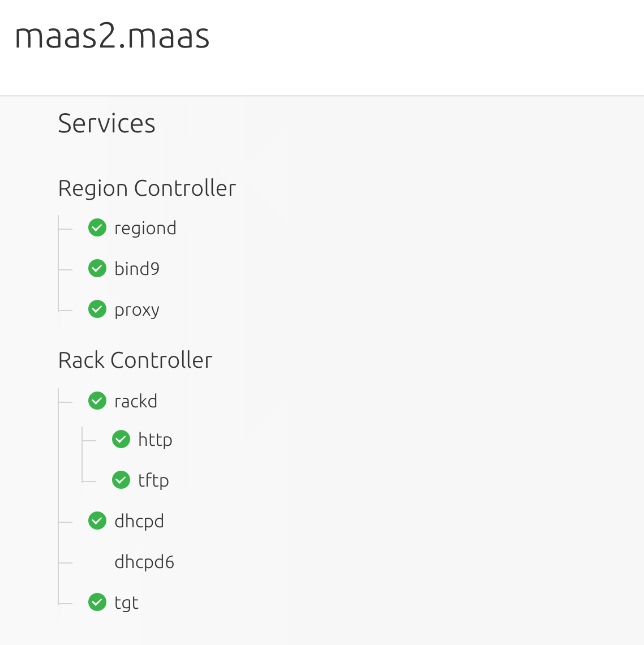The width and height of the screenshot is (644, 645).
Task: Click the rackd status check icon
Action: [97, 401]
